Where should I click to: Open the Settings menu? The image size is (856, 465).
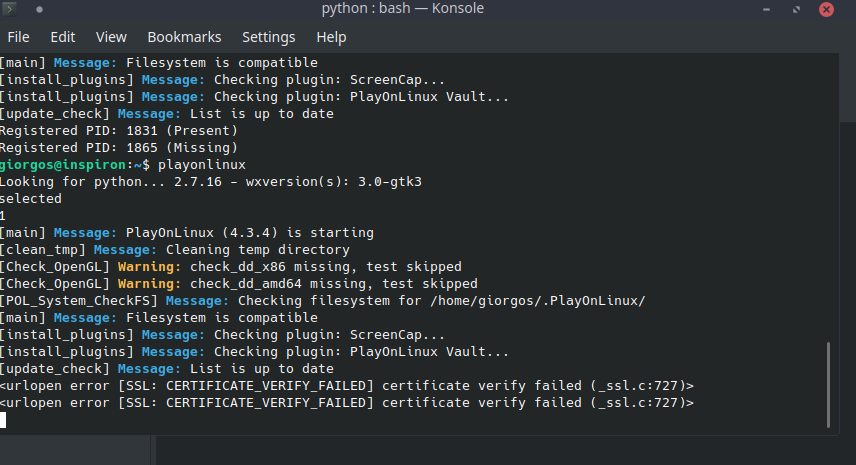tap(269, 37)
